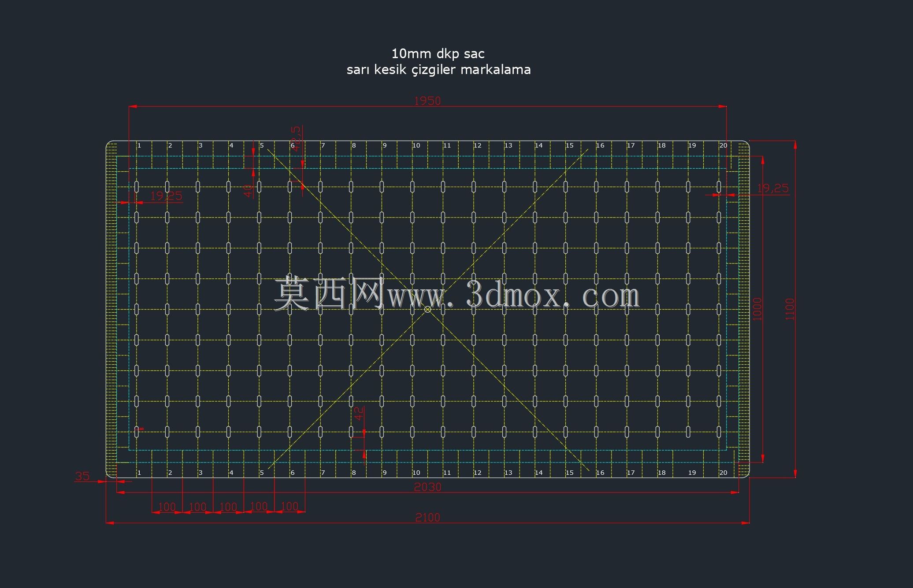This screenshot has width=913, height=588.
Task: Click the 1950 dimension value
Action: click(x=427, y=101)
